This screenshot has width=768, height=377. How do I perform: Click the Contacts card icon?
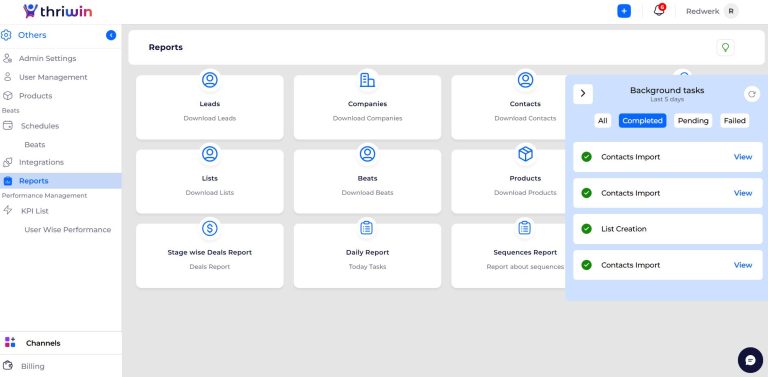click(525, 80)
